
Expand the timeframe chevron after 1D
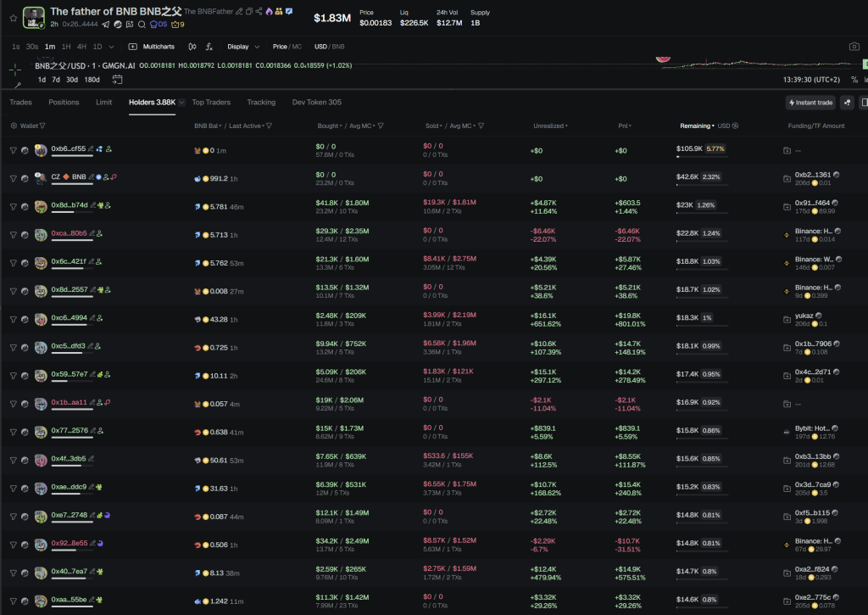tap(113, 47)
